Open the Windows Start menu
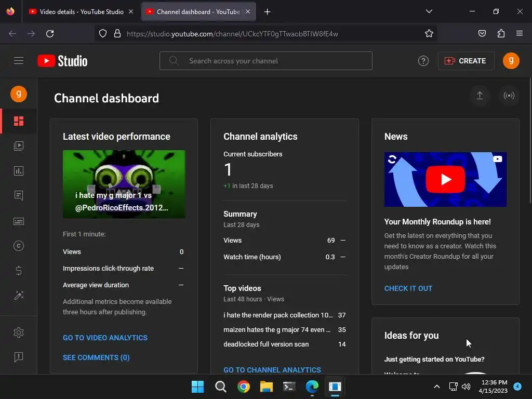532x399 pixels. [x=197, y=387]
